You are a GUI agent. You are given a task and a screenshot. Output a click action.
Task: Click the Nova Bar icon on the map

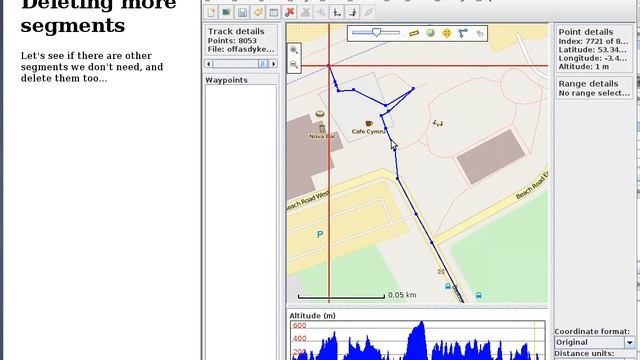pos(322,129)
